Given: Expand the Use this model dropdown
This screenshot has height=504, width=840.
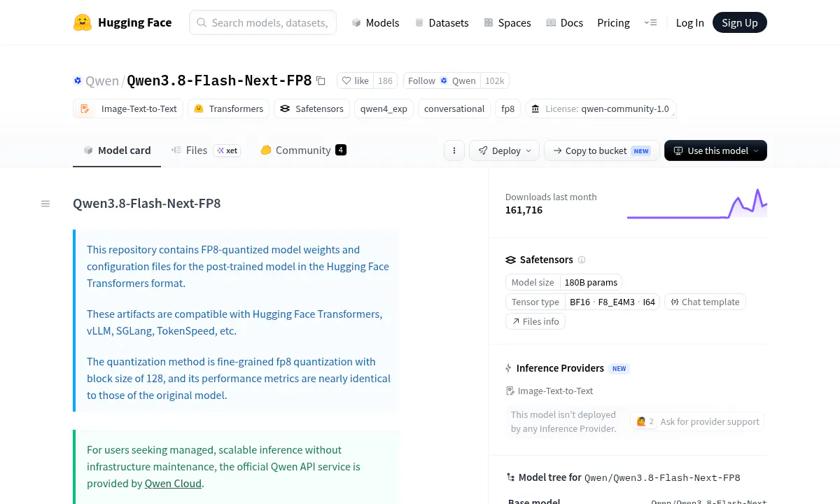Looking at the screenshot, I should pyautogui.click(x=715, y=150).
